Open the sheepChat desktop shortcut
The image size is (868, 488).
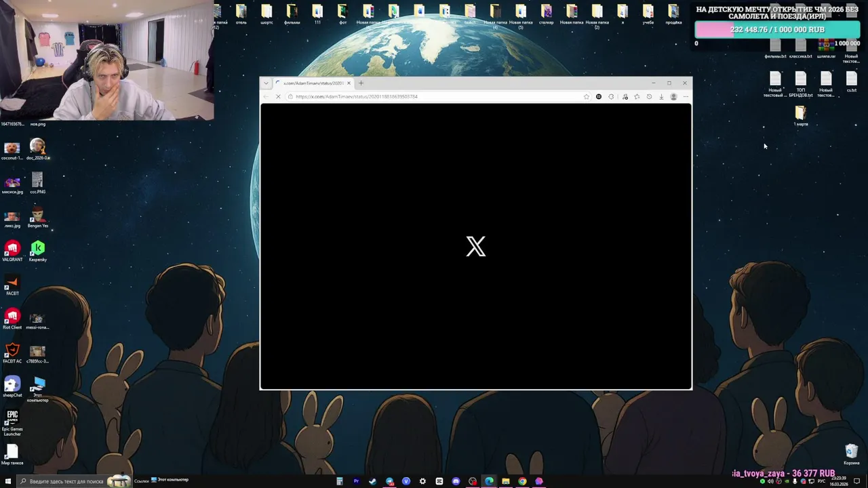click(12, 387)
